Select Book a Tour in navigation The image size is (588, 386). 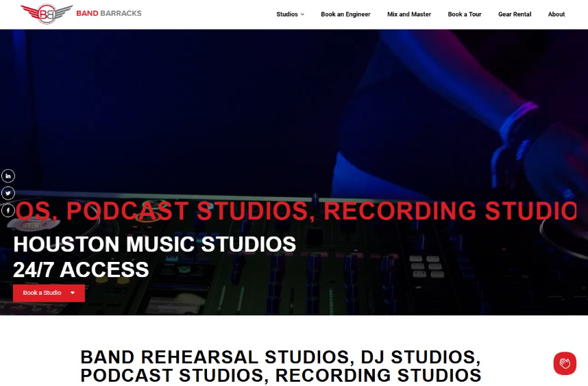coord(464,14)
